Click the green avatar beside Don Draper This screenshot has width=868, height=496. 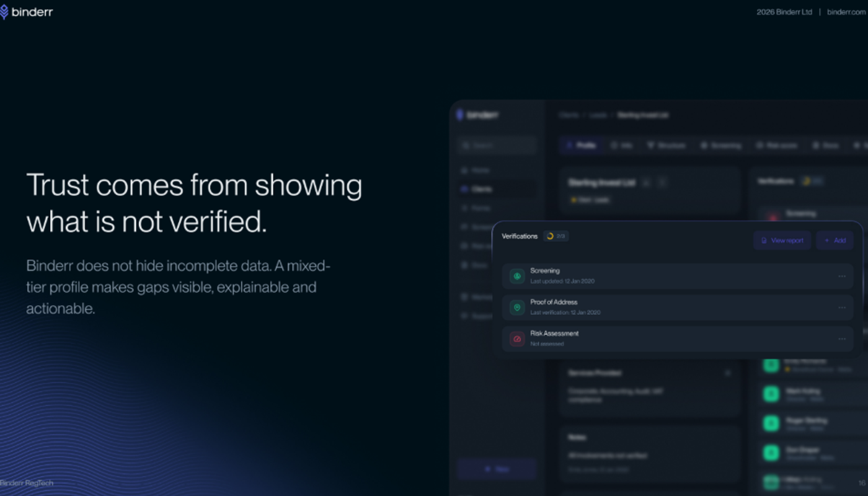[x=771, y=453]
